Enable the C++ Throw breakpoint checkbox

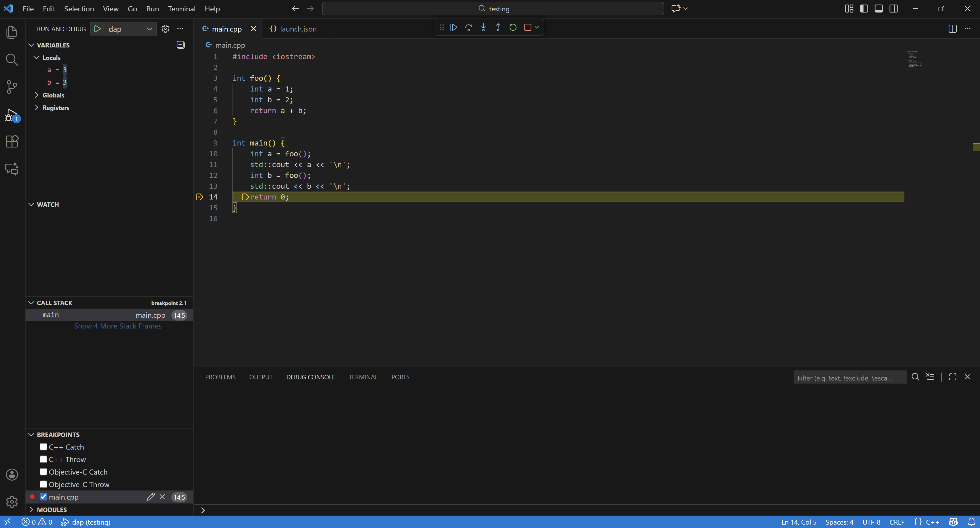point(43,460)
